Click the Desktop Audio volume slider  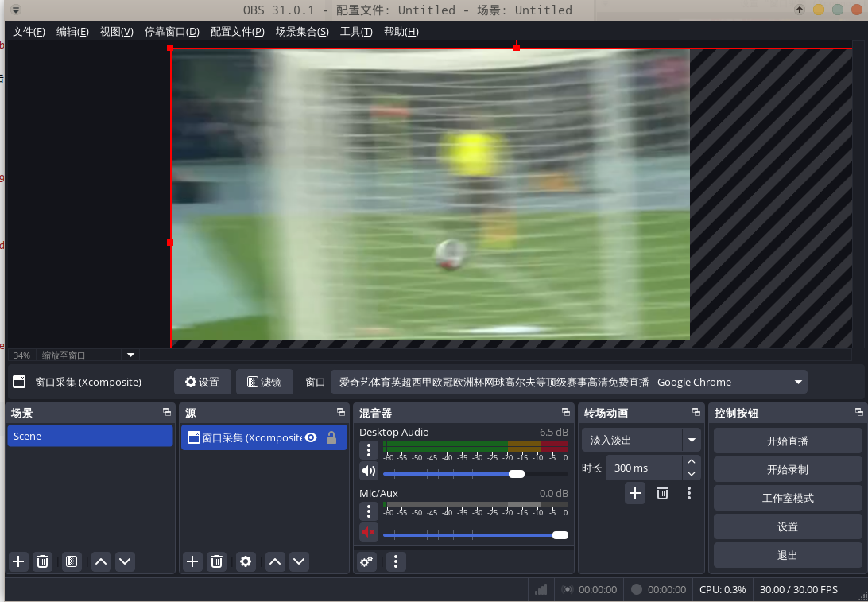(475, 474)
